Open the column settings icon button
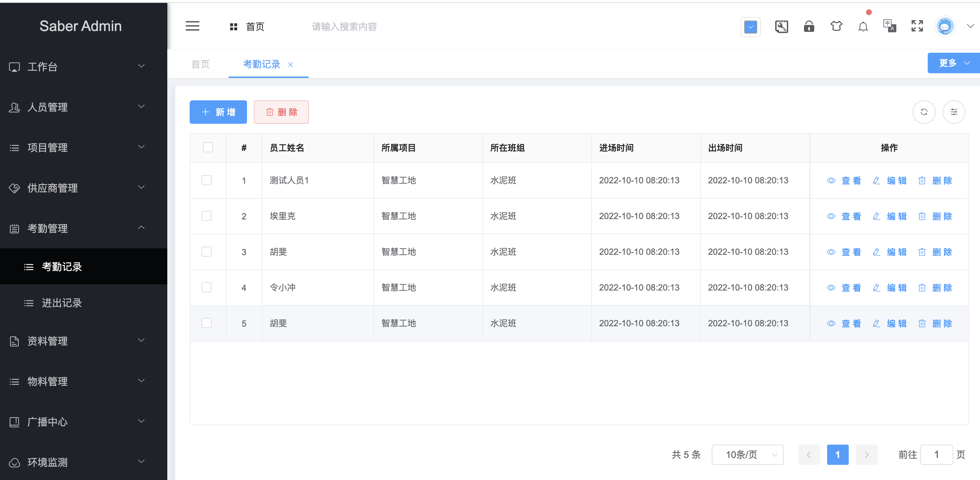 953,112
